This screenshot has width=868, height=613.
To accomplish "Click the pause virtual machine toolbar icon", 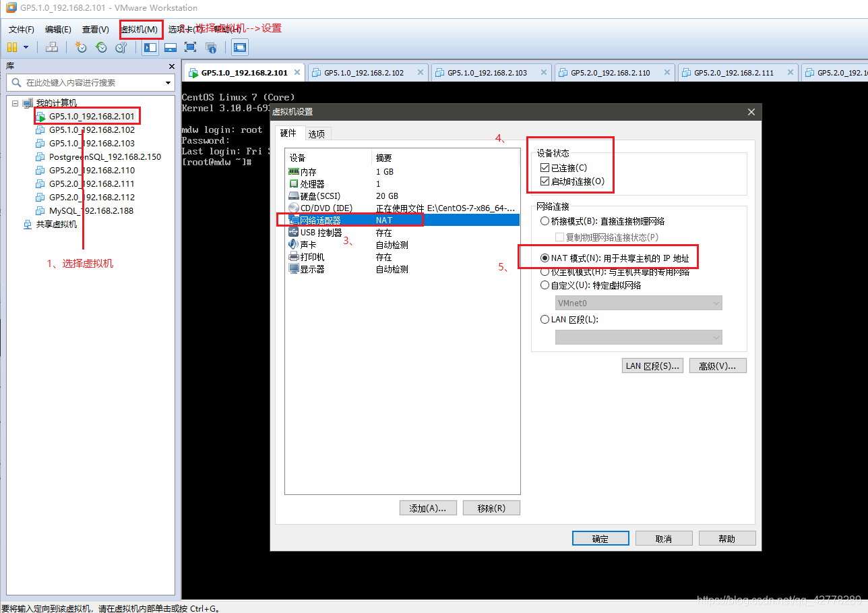I will pyautogui.click(x=12, y=47).
